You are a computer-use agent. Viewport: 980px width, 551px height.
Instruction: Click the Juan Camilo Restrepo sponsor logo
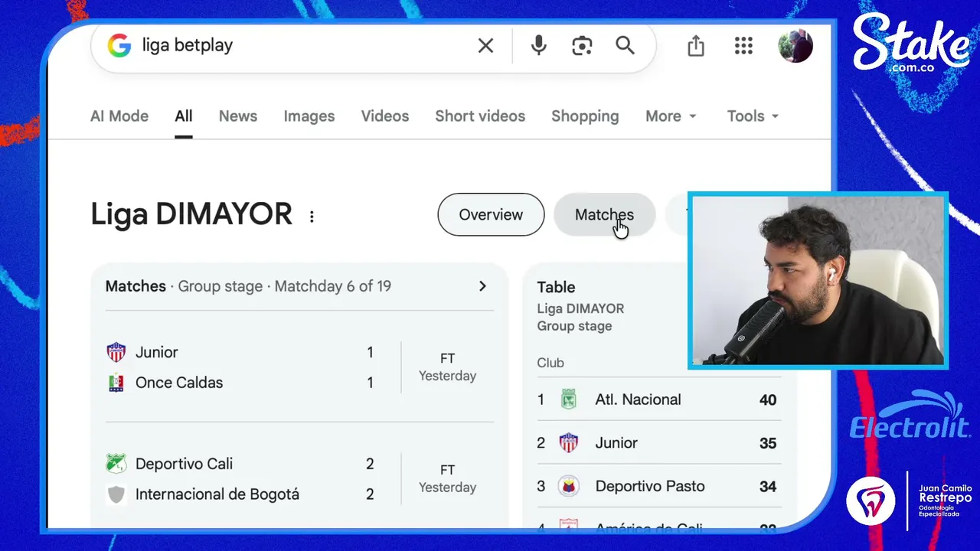910,500
